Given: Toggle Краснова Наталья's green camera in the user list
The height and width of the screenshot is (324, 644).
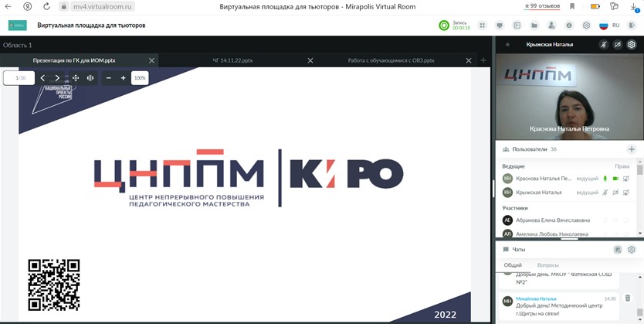Looking at the screenshot, I should 615,179.
